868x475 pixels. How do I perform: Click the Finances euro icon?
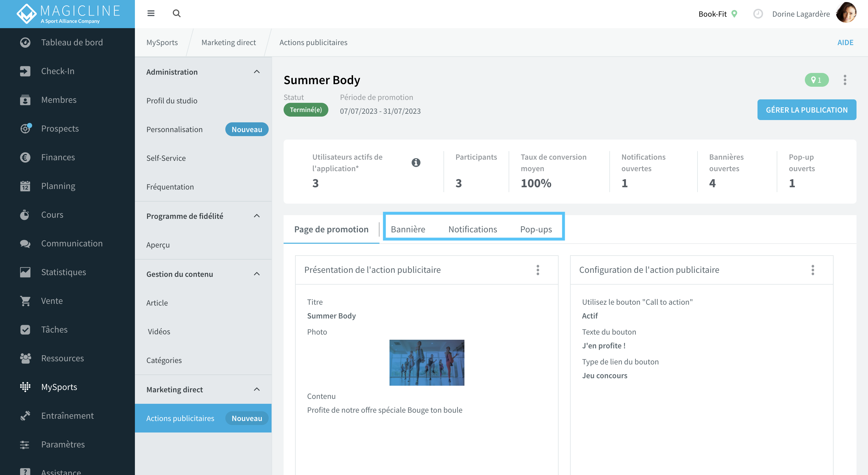click(25, 157)
